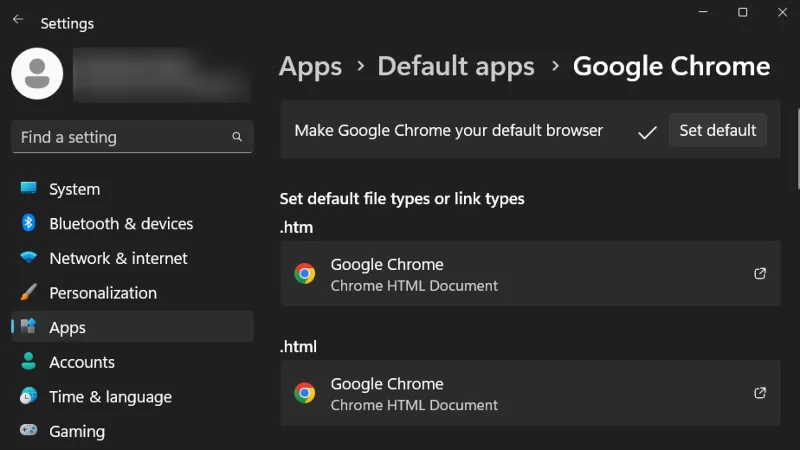The height and width of the screenshot is (450, 800).
Task: Click the Time & language globe icon
Action: 29,395
